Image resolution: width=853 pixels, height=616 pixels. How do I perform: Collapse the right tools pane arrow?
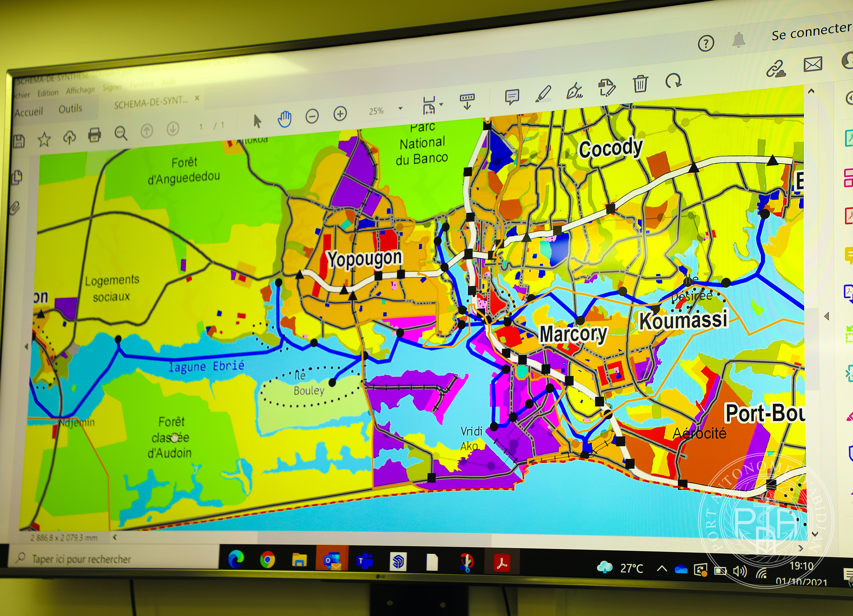tap(826, 316)
